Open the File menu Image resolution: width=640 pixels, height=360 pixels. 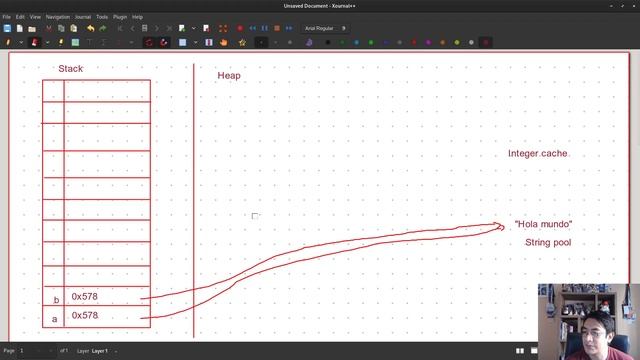coord(7,17)
